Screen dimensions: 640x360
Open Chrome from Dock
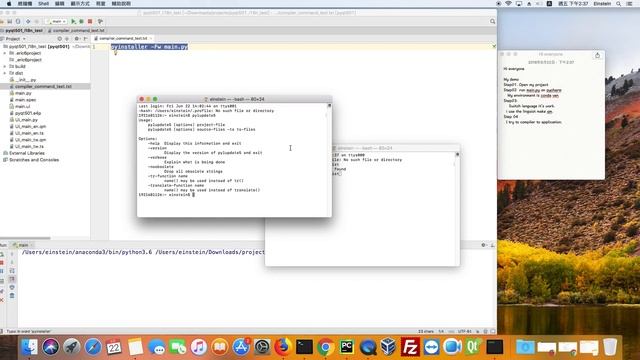pyautogui.click(x=325, y=347)
